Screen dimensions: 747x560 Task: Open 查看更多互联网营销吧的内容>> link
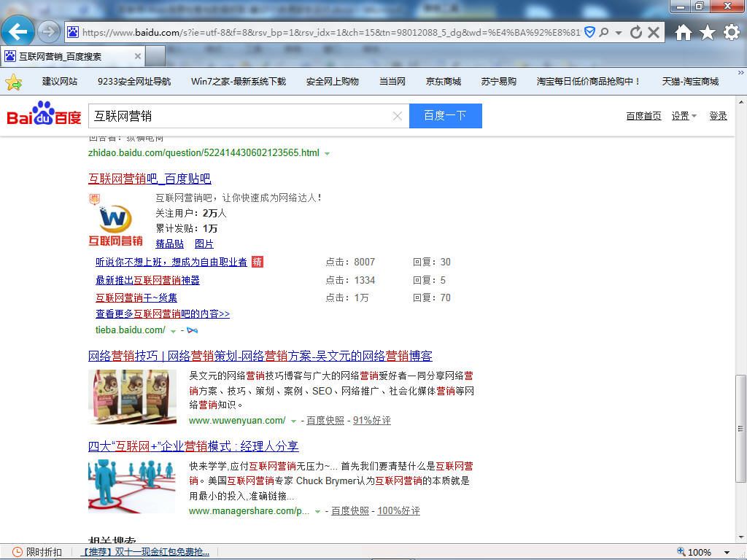(163, 314)
